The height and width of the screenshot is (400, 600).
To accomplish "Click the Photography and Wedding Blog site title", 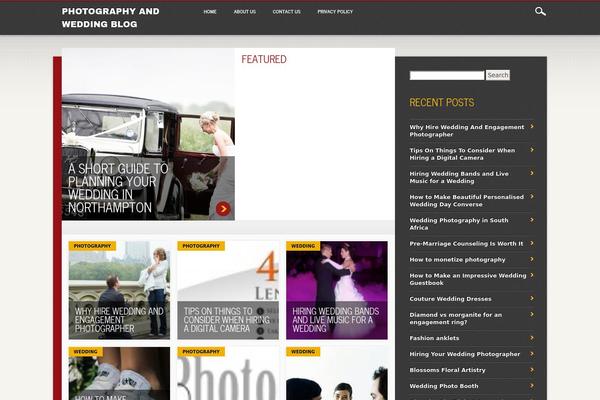I will click(x=111, y=18).
